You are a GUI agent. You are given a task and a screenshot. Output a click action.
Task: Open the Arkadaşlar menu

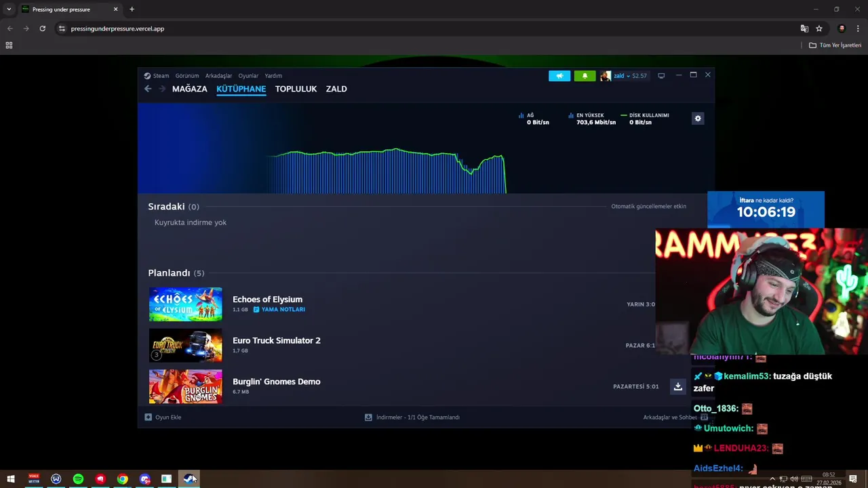(218, 76)
